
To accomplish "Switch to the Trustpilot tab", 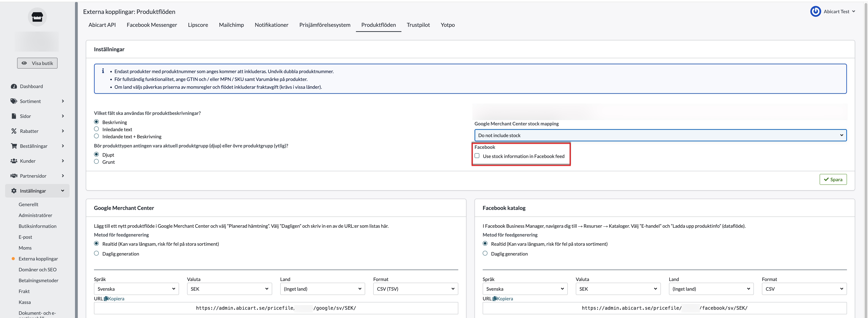I will pos(418,25).
